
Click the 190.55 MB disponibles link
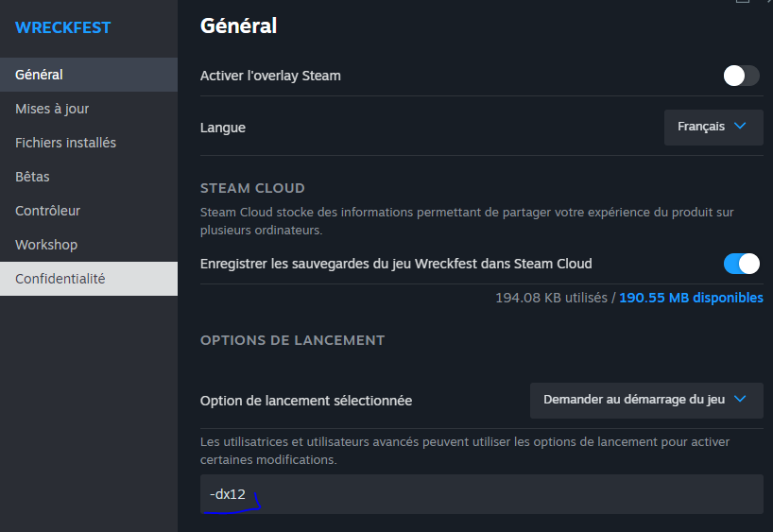click(691, 298)
